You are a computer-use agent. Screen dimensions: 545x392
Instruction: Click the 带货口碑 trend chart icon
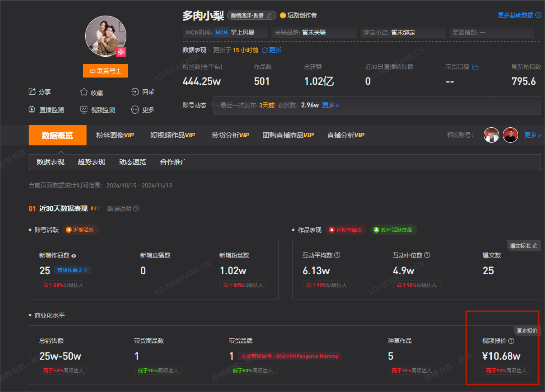point(476,67)
